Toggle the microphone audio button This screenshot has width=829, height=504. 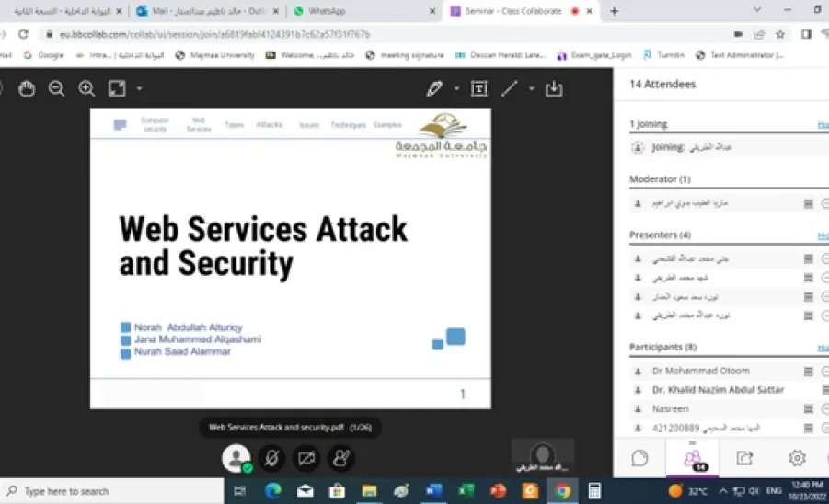coord(271,458)
